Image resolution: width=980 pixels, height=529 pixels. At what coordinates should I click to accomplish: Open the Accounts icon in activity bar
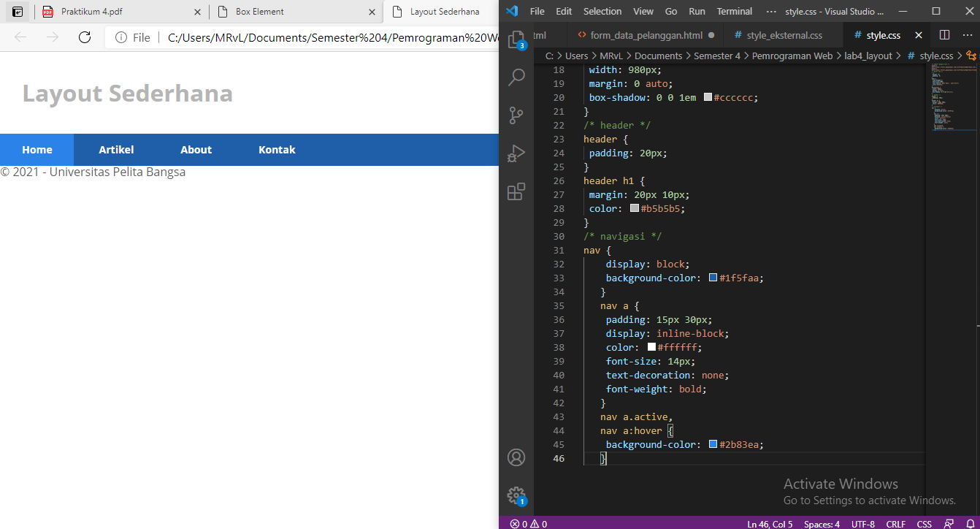516,457
